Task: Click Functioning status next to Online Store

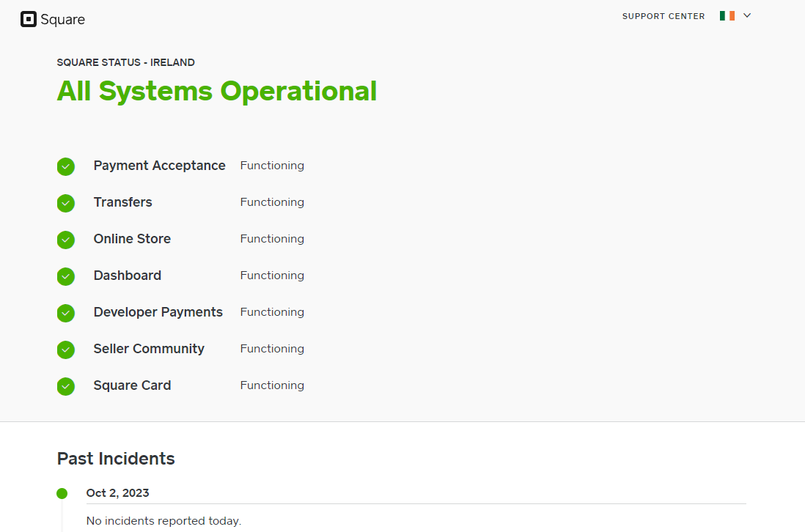Action: (x=272, y=239)
